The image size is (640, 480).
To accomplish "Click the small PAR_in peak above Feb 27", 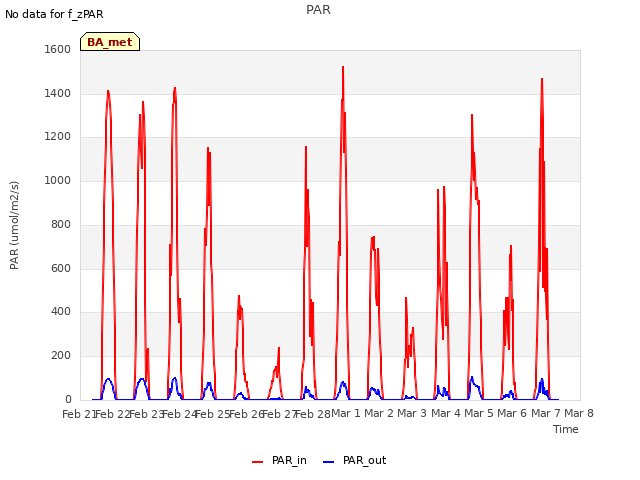I will pos(279,349).
